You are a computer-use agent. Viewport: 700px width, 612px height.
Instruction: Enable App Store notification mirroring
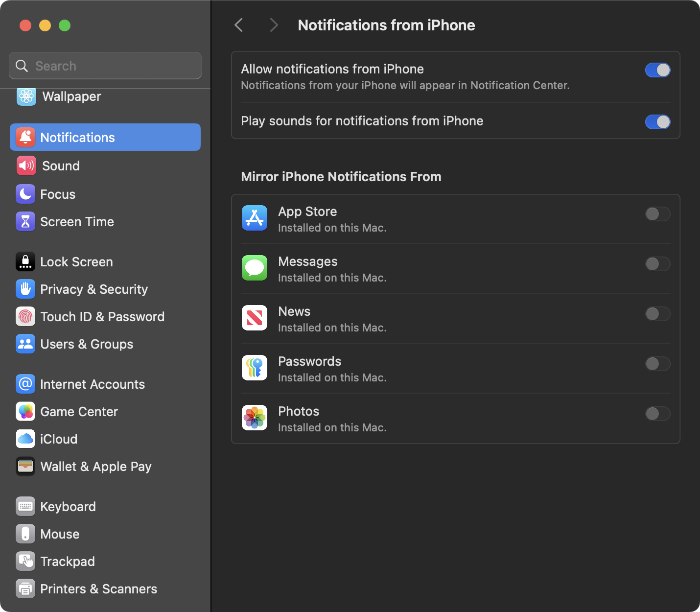657,214
